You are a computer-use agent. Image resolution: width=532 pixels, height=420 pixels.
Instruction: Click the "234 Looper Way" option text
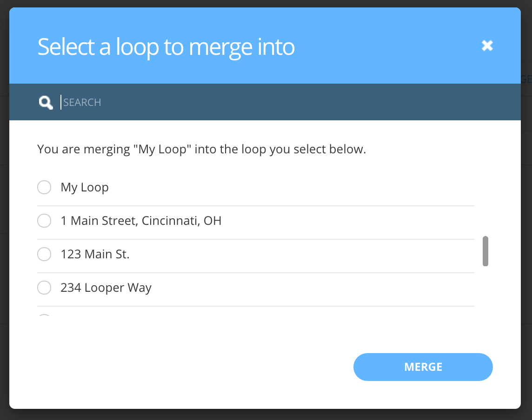coord(106,288)
